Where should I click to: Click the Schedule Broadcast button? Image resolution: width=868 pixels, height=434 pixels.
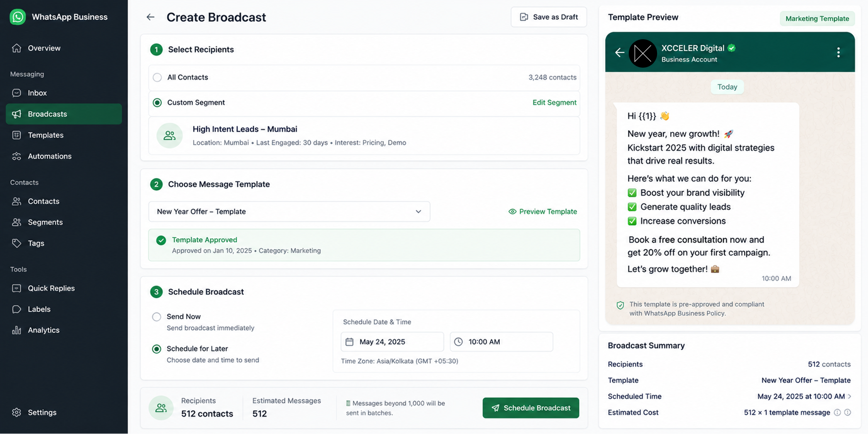click(x=531, y=408)
